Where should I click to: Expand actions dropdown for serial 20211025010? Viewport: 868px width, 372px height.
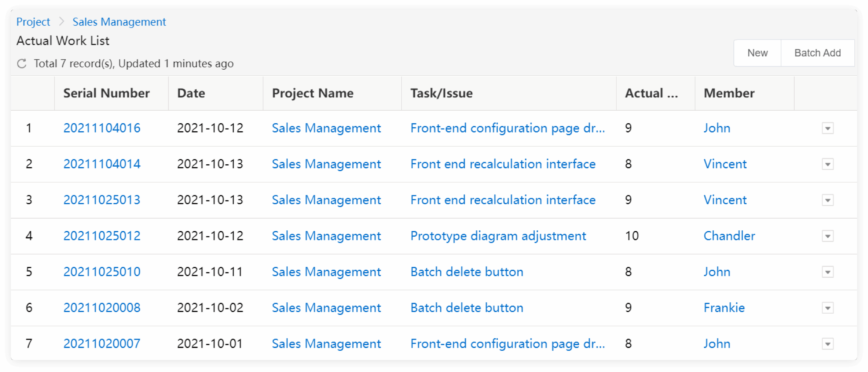[827, 272]
